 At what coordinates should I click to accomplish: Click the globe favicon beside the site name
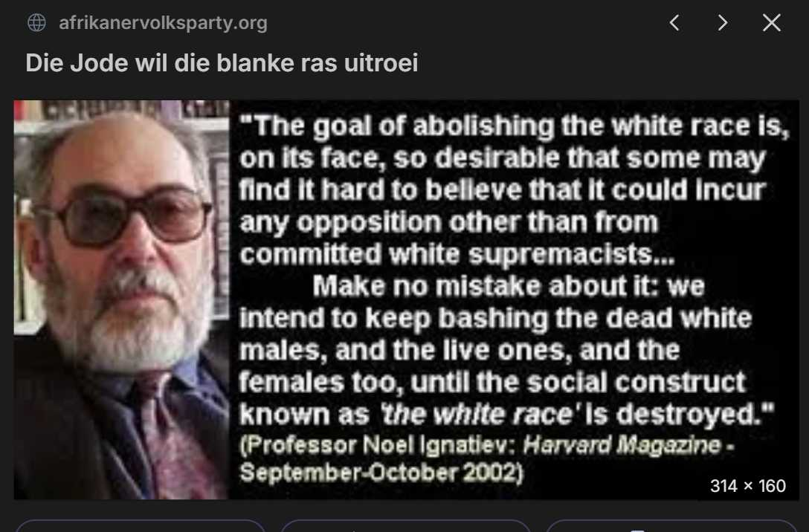click(x=36, y=23)
